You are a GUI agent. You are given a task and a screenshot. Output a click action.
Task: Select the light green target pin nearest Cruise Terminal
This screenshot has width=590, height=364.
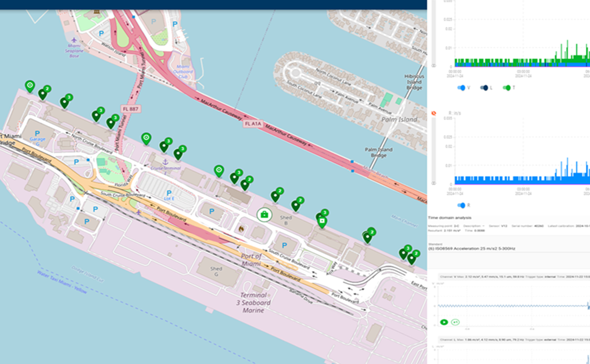click(146, 138)
